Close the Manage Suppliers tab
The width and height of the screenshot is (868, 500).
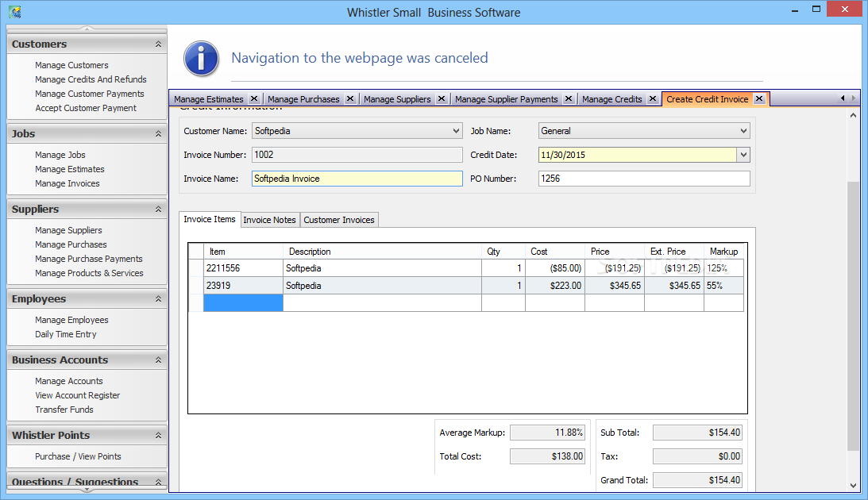point(442,98)
